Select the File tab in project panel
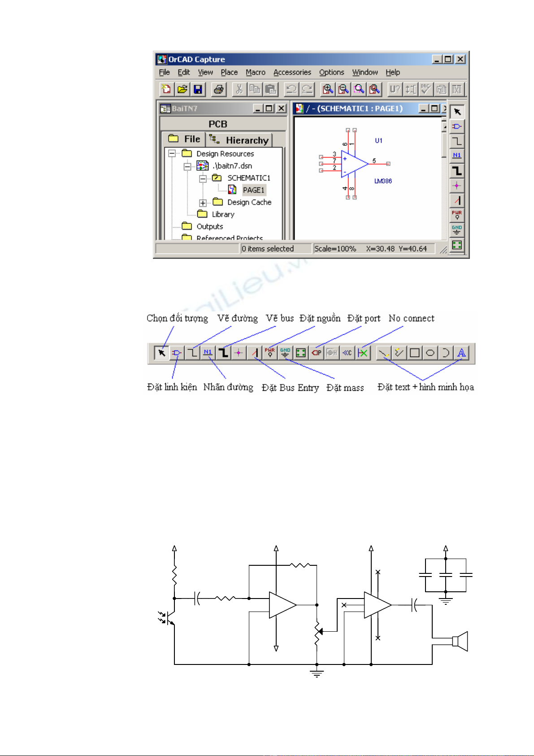The width and height of the screenshot is (534, 756). coord(184,139)
